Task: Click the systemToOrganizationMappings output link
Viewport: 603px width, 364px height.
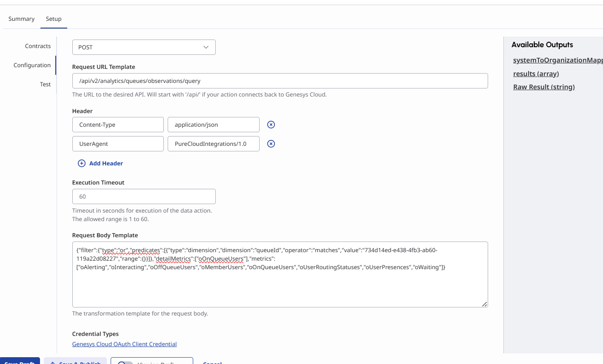Action: 557,60
